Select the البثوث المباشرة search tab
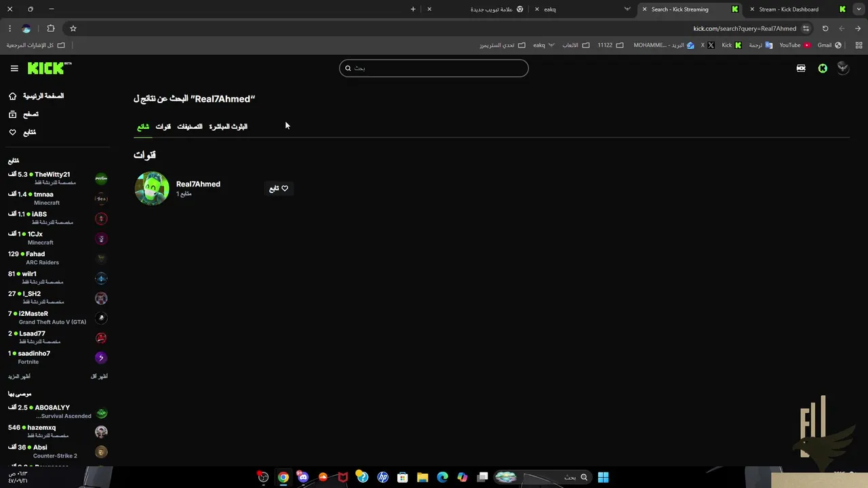The width and height of the screenshot is (868, 488). tap(229, 127)
